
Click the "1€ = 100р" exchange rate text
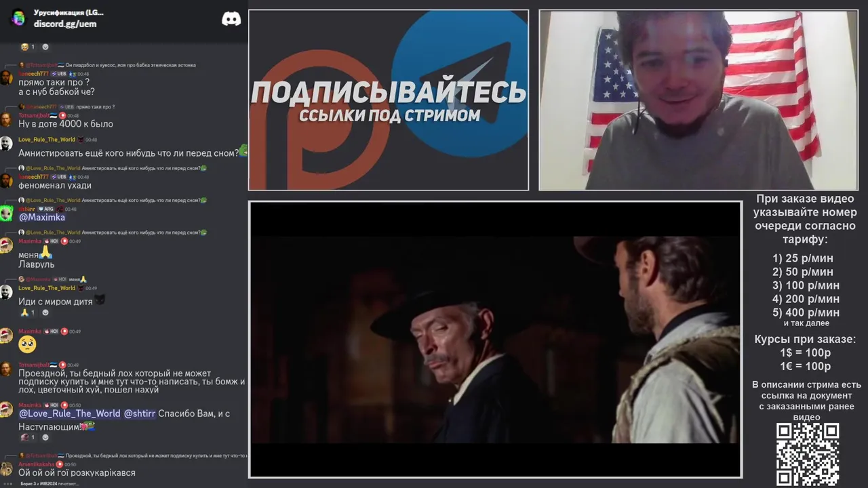tap(805, 366)
